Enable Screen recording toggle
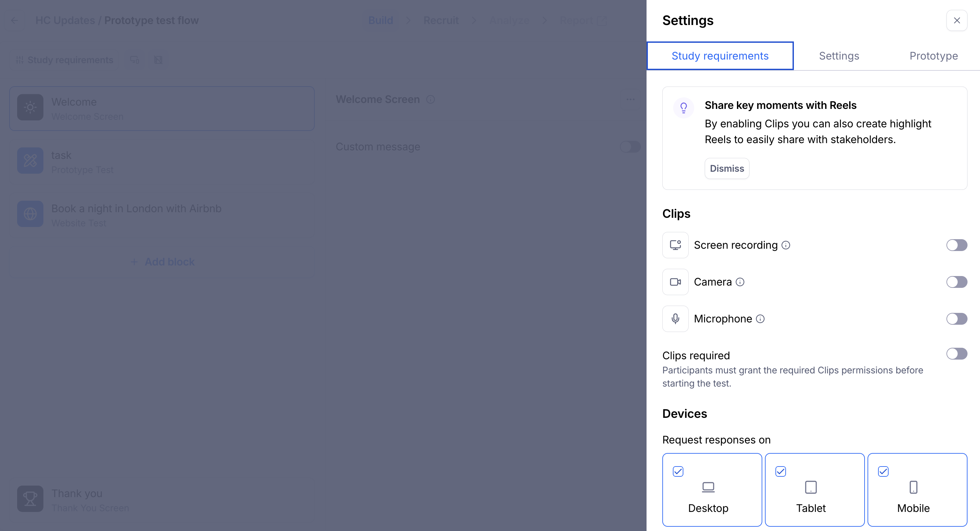The width and height of the screenshot is (980, 531). (956, 245)
